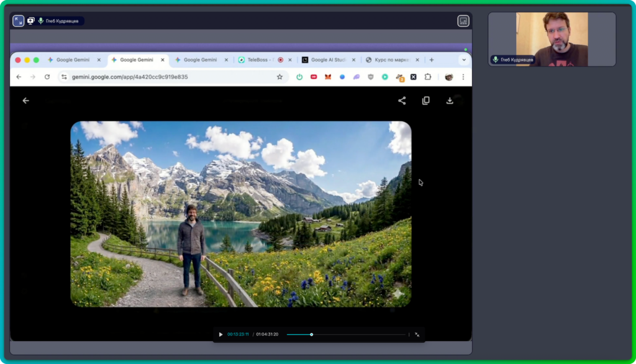
Task: Open a new browser tab
Action: click(432, 60)
